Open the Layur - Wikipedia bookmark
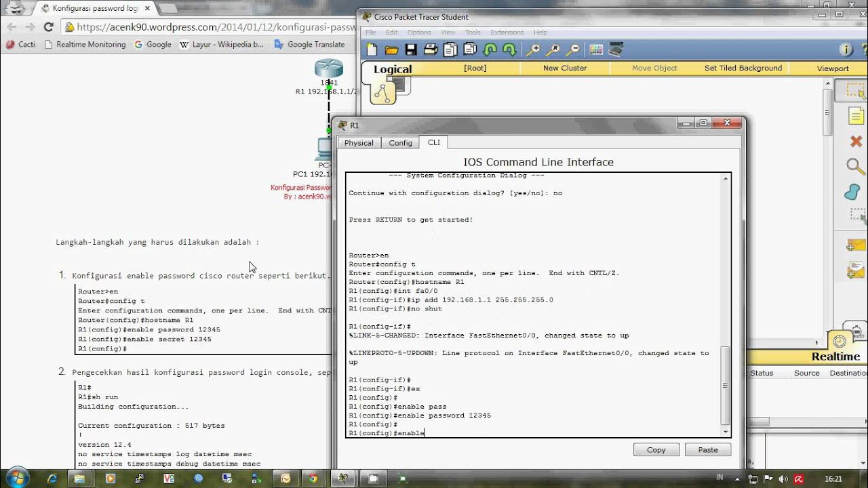 [222, 44]
